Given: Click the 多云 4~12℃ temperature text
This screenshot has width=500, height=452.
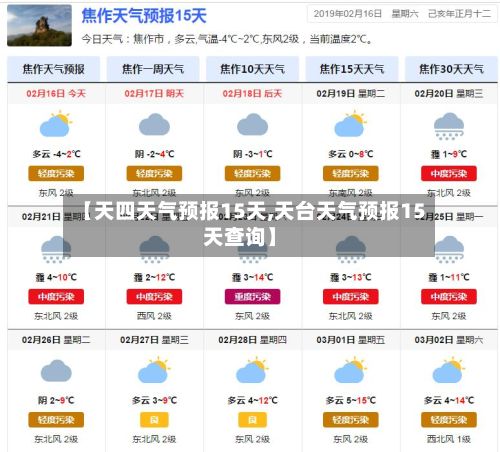Looking at the screenshot, I should coord(252,400).
